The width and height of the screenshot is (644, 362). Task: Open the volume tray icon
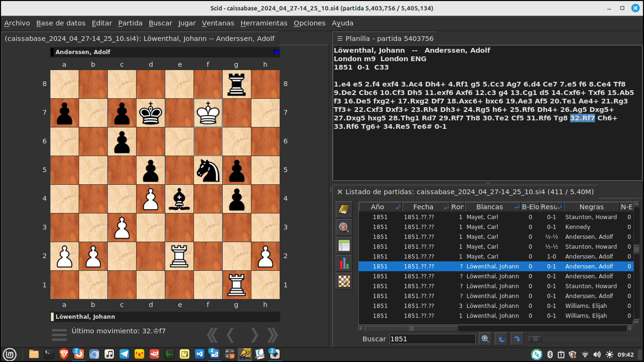(597, 354)
